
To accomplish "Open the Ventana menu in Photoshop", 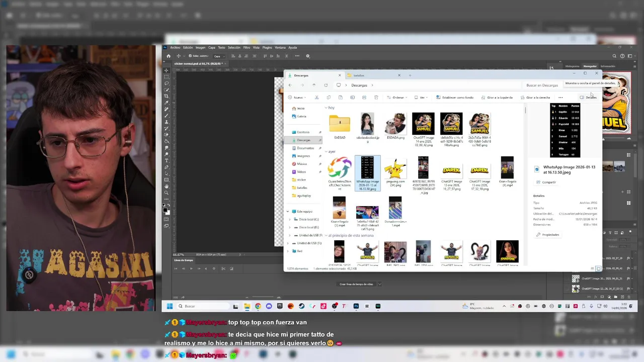I will (280, 48).
